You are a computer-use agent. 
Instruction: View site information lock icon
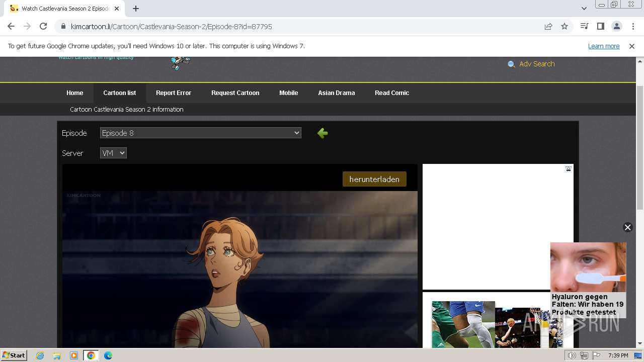(63, 26)
